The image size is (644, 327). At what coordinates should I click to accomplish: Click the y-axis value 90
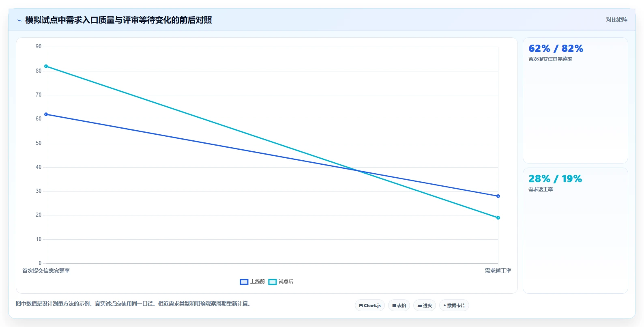click(39, 47)
